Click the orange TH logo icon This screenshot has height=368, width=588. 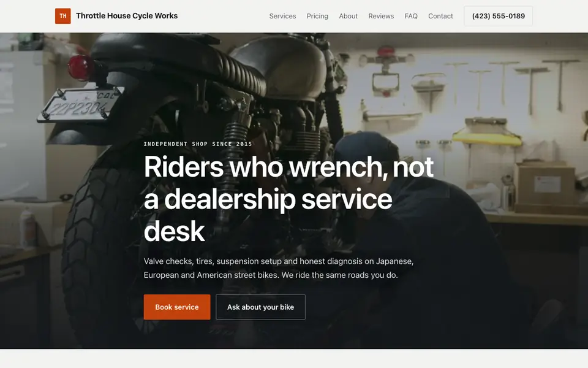click(63, 16)
